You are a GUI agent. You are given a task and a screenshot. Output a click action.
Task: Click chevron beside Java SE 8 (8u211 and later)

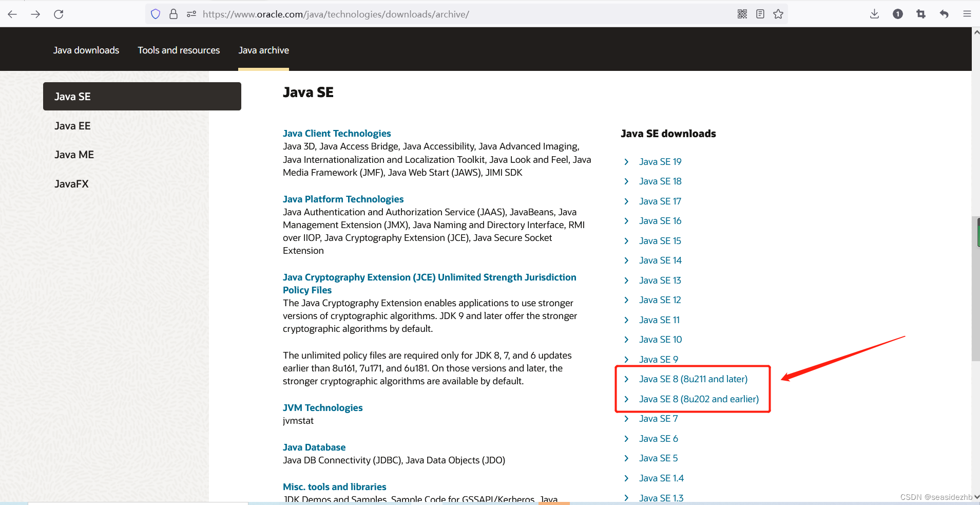(626, 379)
